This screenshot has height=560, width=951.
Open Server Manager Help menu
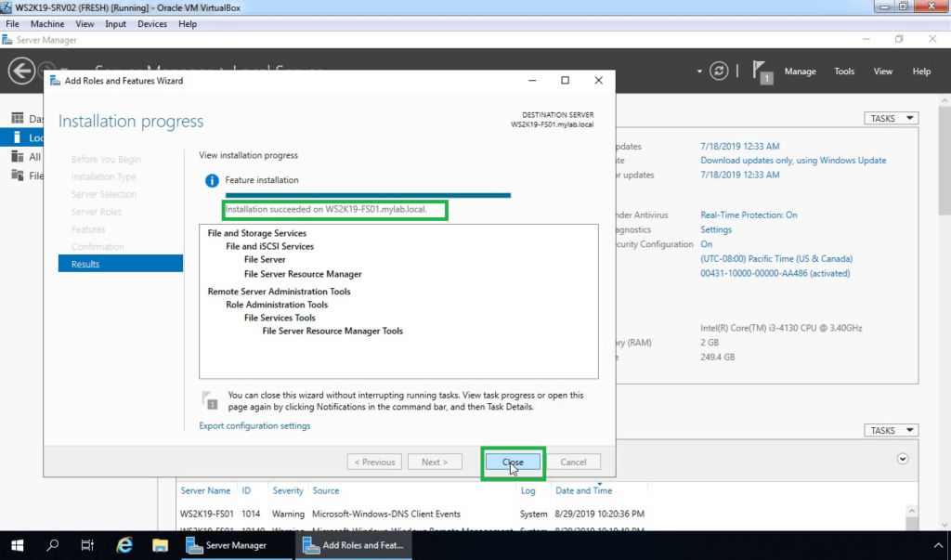click(921, 71)
